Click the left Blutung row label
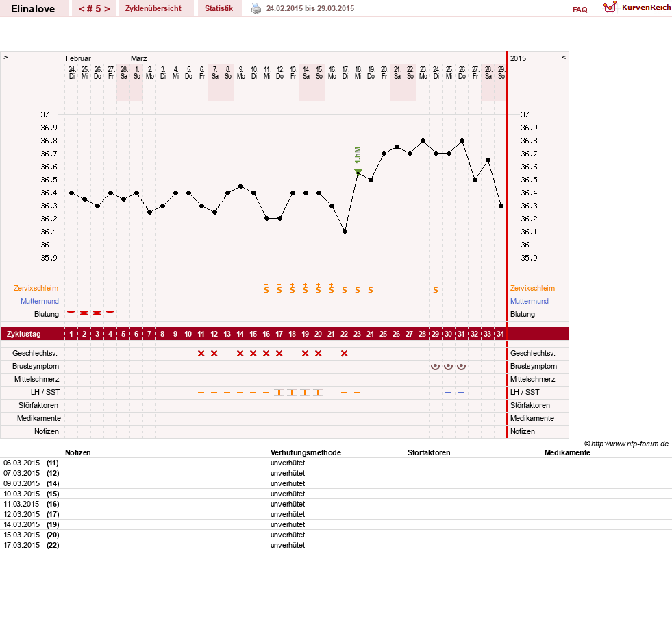 point(47,314)
